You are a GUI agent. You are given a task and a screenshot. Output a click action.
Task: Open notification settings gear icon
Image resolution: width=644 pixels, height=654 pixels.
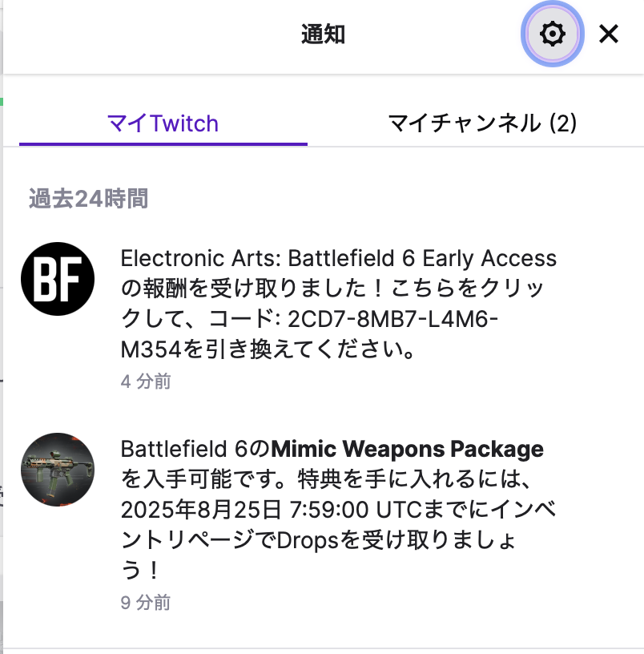[552, 34]
